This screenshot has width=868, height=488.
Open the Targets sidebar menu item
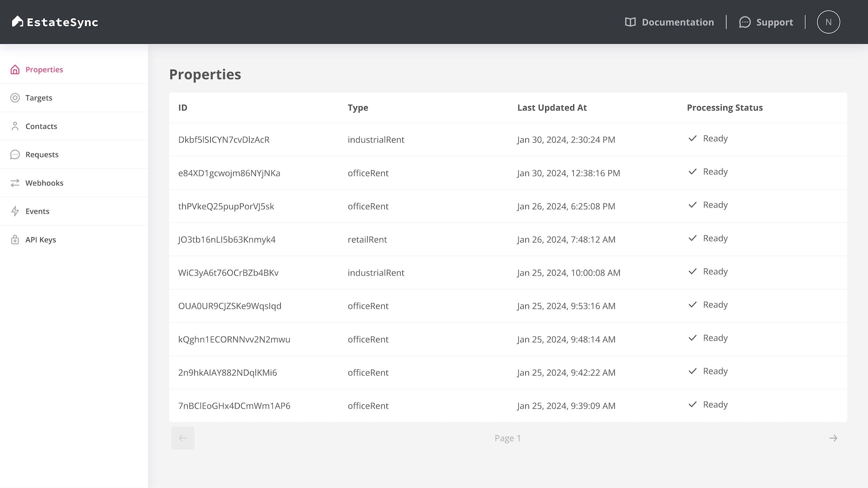pyautogui.click(x=39, y=98)
